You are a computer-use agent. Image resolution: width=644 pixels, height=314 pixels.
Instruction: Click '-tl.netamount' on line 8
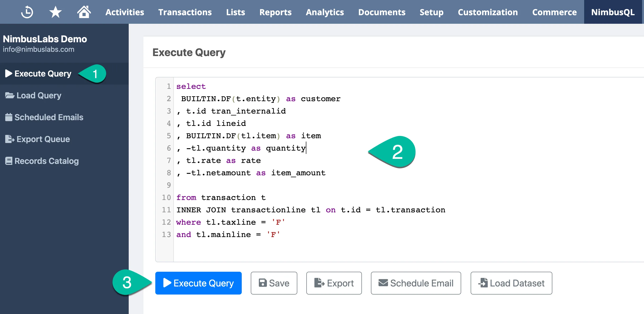(x=218, y=173)
